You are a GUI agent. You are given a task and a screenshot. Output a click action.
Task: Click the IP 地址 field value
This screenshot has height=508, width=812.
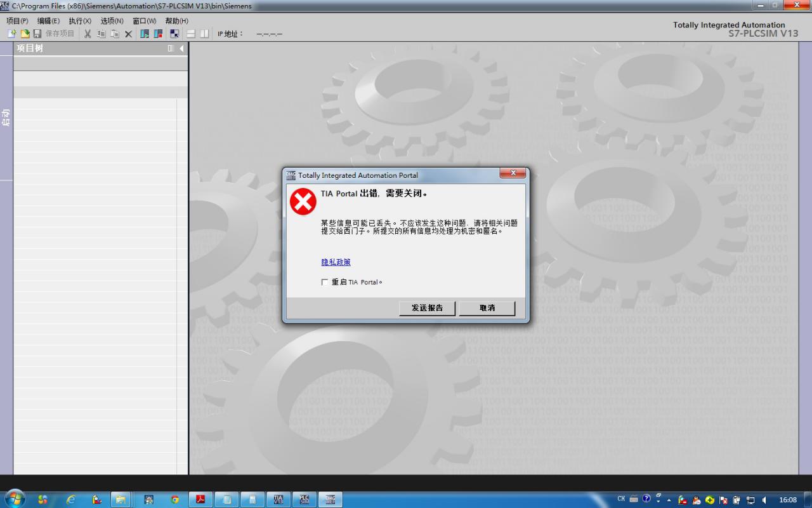[269, 34]
